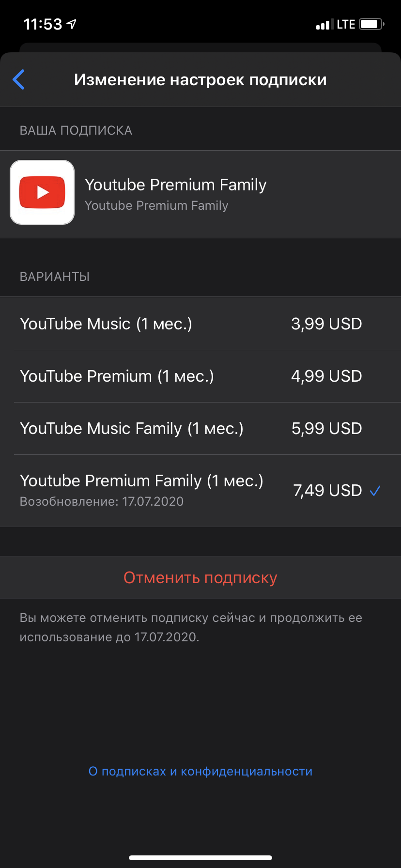Tap the 11:53 clock in status bar
The width and height of the screenshot is (401, 868).
tap(43, 24)
